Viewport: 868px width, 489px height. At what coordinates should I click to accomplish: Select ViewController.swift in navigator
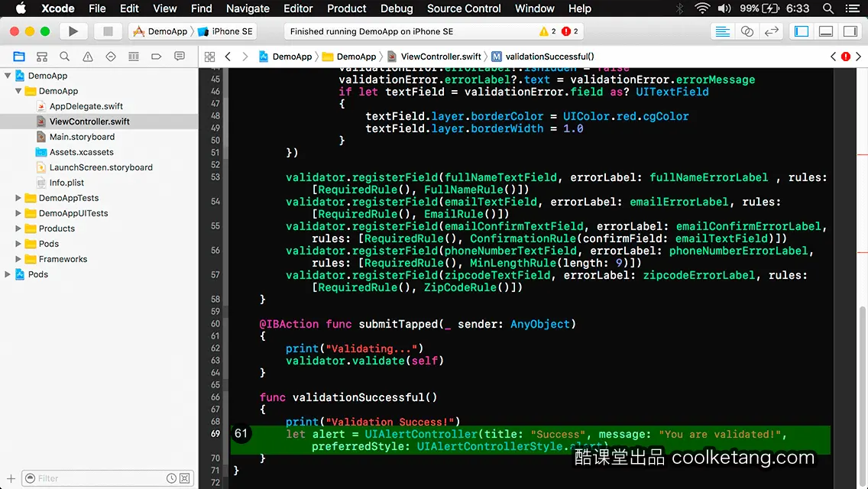point(89,121)
